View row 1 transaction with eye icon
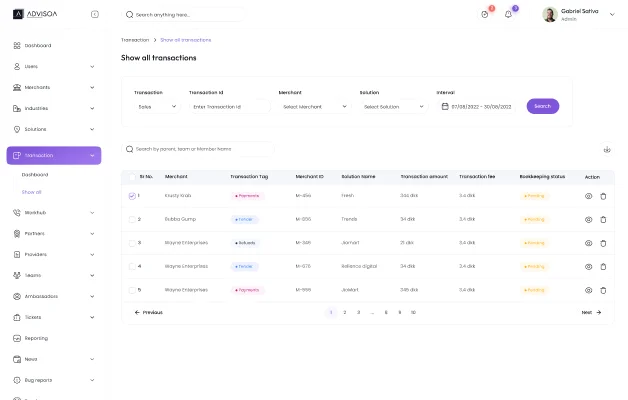Image resolution: width=628 pixels, height=400 pixels. pos(588,196)
